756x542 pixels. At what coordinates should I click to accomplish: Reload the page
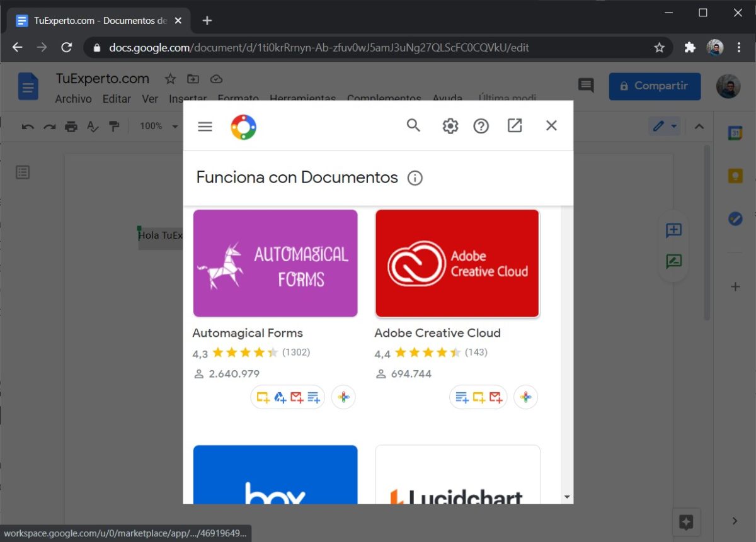click(66, 47)
